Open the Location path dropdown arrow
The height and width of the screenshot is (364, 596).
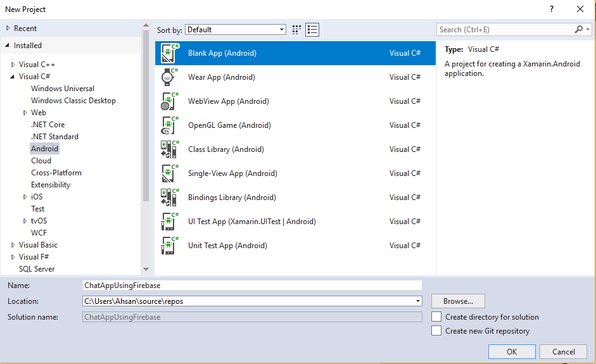[418, 301]
